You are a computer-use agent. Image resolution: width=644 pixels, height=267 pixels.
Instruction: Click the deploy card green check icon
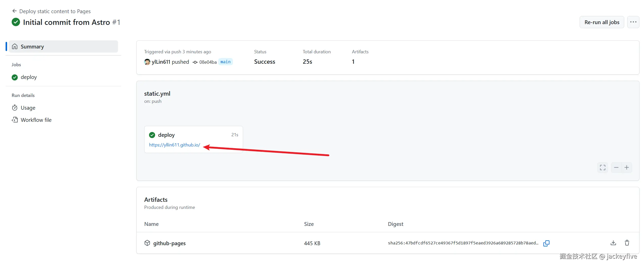(x=152, y=135)
